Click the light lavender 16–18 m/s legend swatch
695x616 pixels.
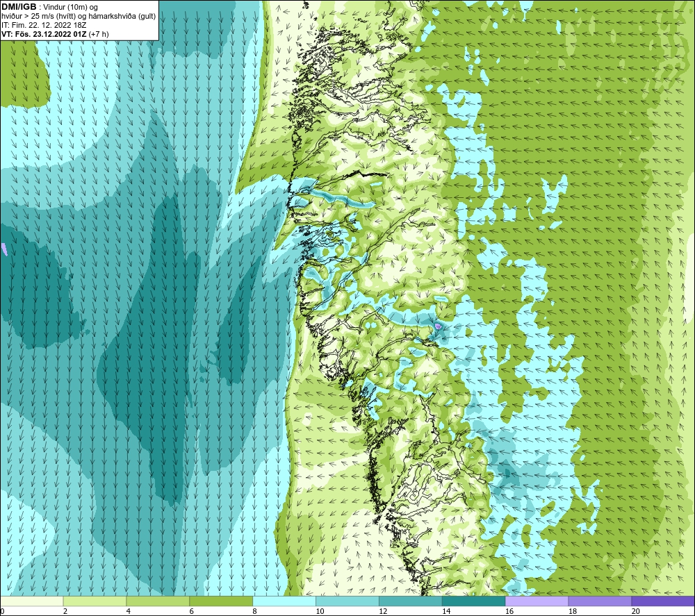[537, 601]
